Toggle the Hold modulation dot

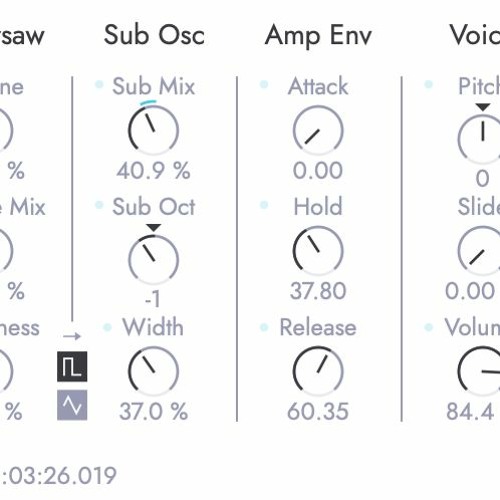click(264, 204)
